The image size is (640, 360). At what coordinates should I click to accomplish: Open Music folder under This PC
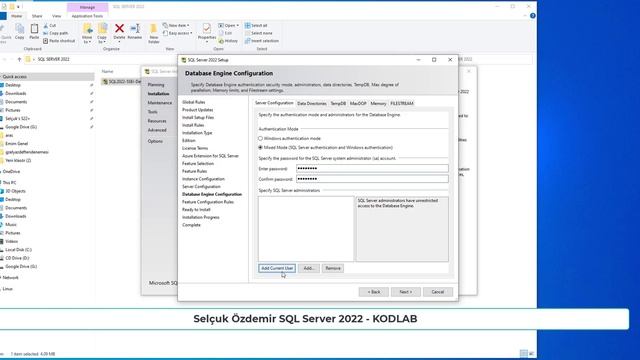click(11, 224)
